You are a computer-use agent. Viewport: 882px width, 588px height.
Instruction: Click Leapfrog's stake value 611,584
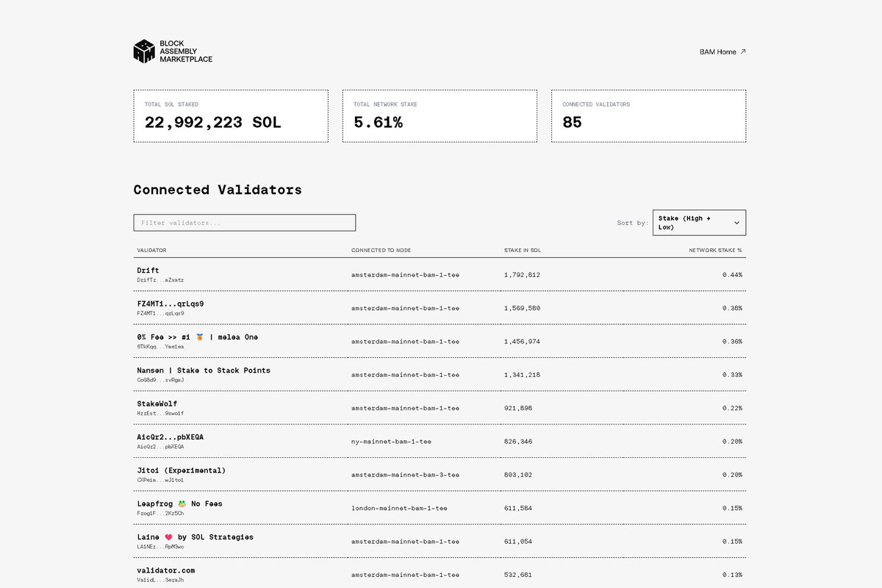(518, 508)
